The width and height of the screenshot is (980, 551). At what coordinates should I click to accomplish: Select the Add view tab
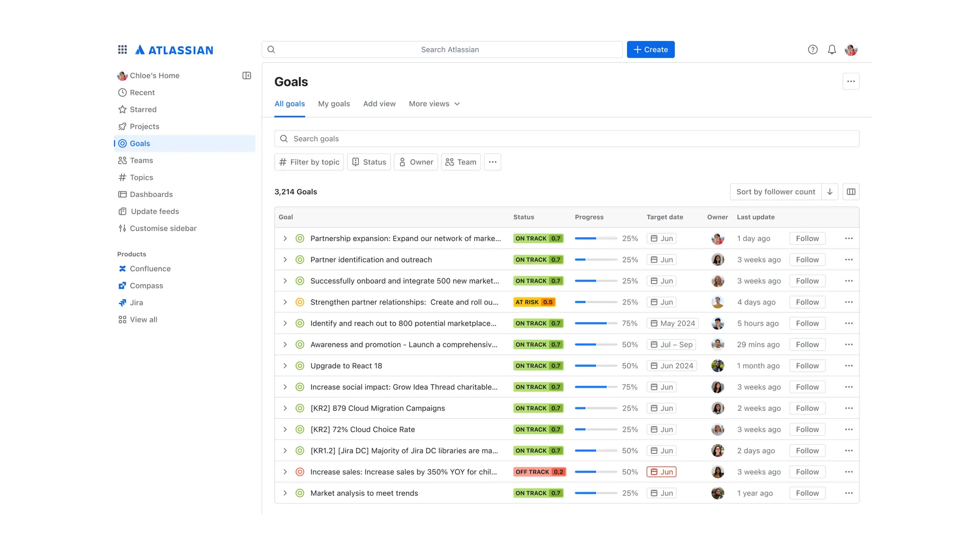click(379, 104)
